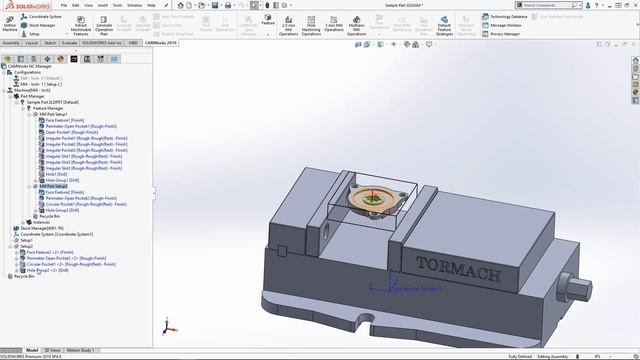Click the Rebuild traffic light icon
The height and width of the screenshot is (360, 640).
[267, 5]
